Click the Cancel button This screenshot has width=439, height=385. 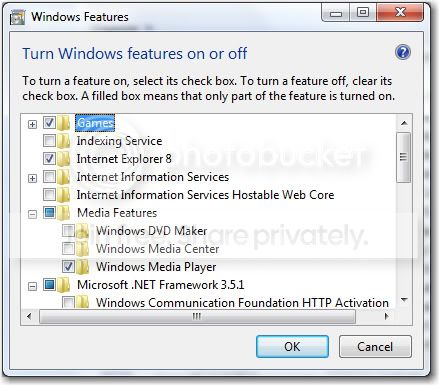pyautogui.click(x=375, y=347)
